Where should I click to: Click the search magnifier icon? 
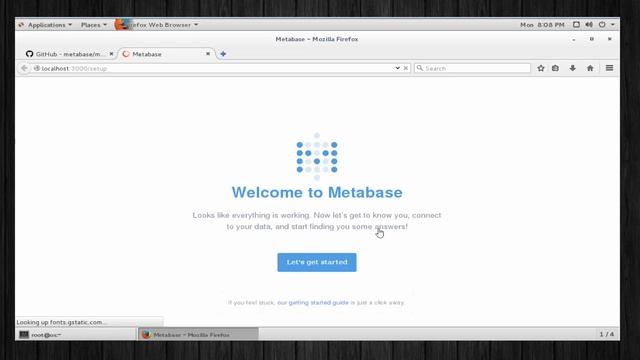tap(420, 68)
